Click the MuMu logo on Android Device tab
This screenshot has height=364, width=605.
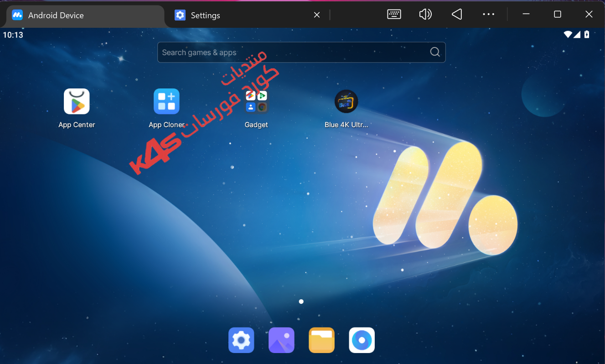pyautogui.click(x=17, y=15)
